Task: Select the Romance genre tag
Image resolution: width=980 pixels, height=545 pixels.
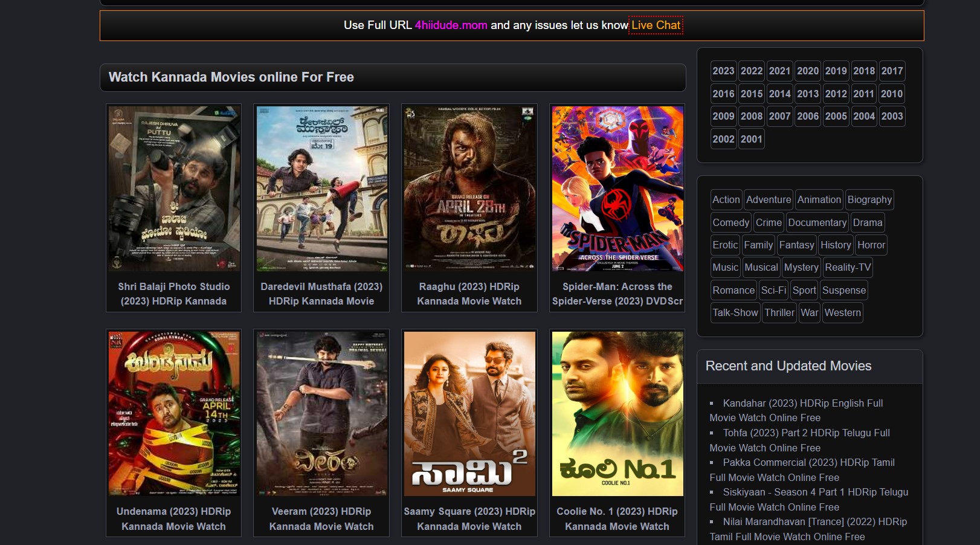Action: (x=733, y=290)
